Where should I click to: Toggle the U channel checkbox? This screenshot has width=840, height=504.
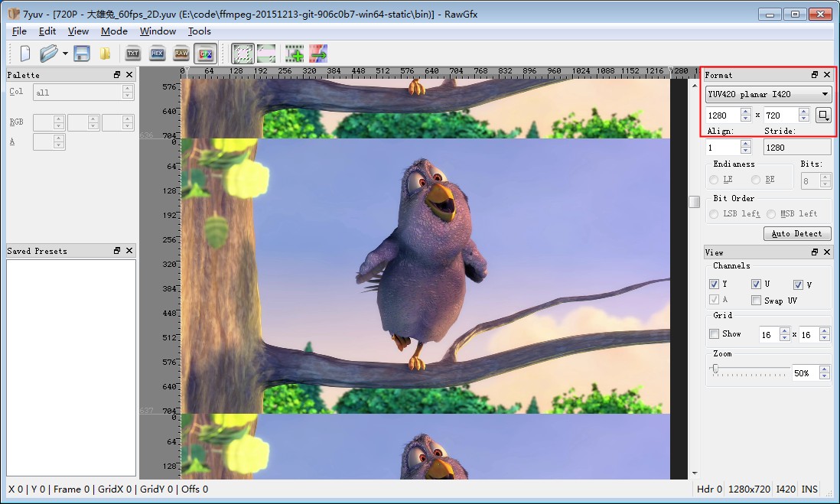point(756,285)
